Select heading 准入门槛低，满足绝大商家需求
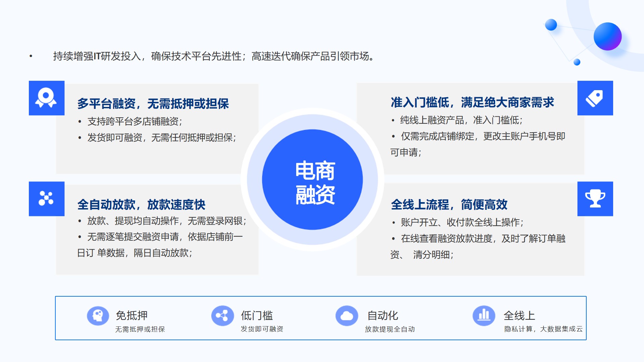 click(x=472, y=102)
